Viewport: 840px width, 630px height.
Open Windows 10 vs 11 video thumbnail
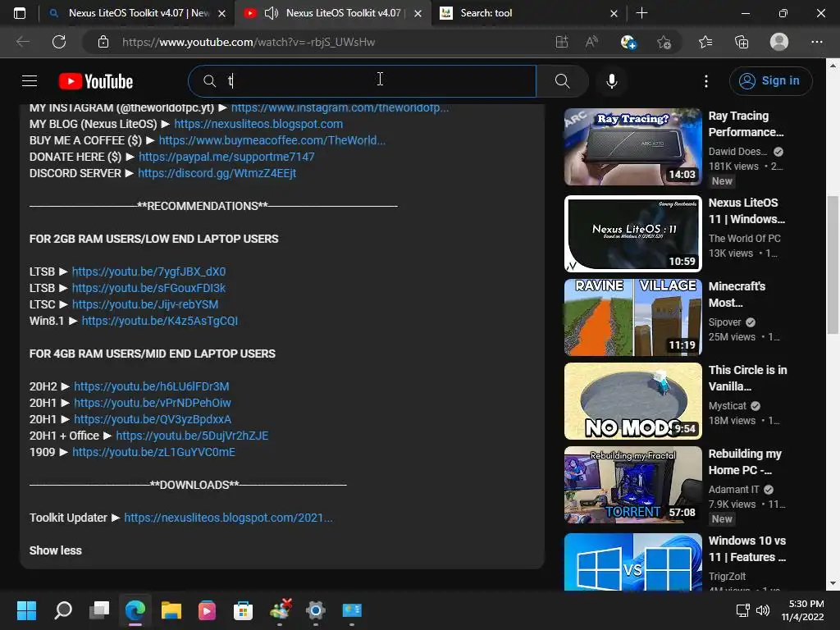(632, 561)
